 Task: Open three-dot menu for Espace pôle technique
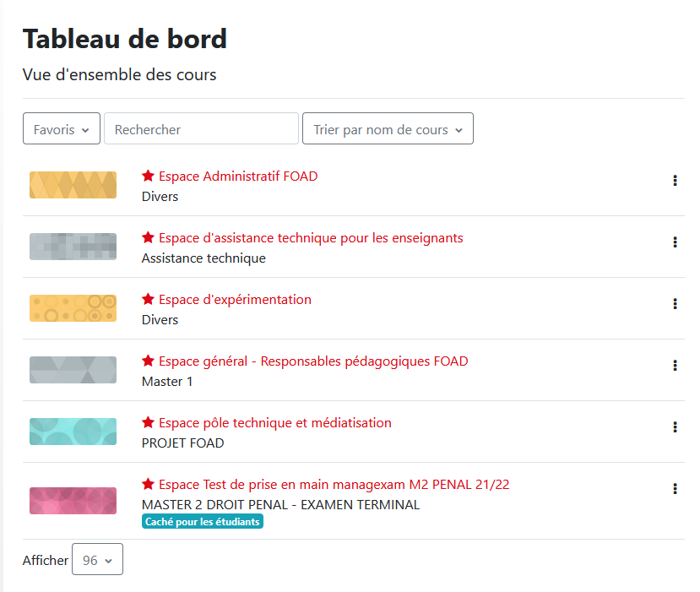[x=675, y=426]
